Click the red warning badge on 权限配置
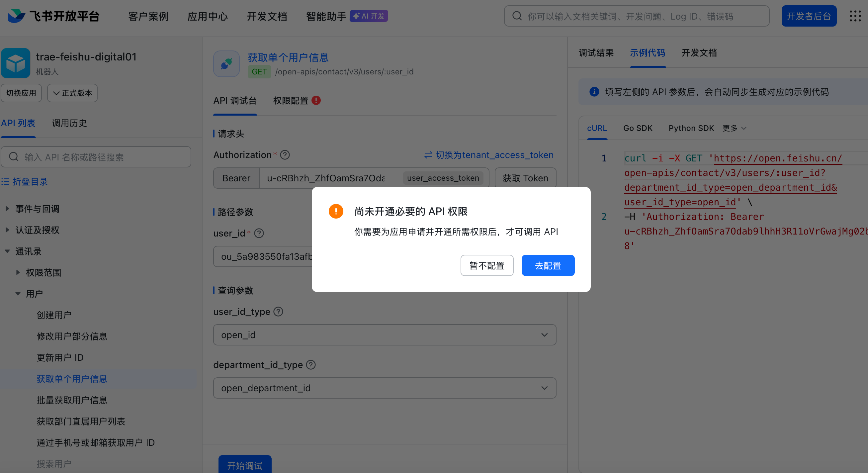This screenshot has width=868, height=473. tap(316, 100)
